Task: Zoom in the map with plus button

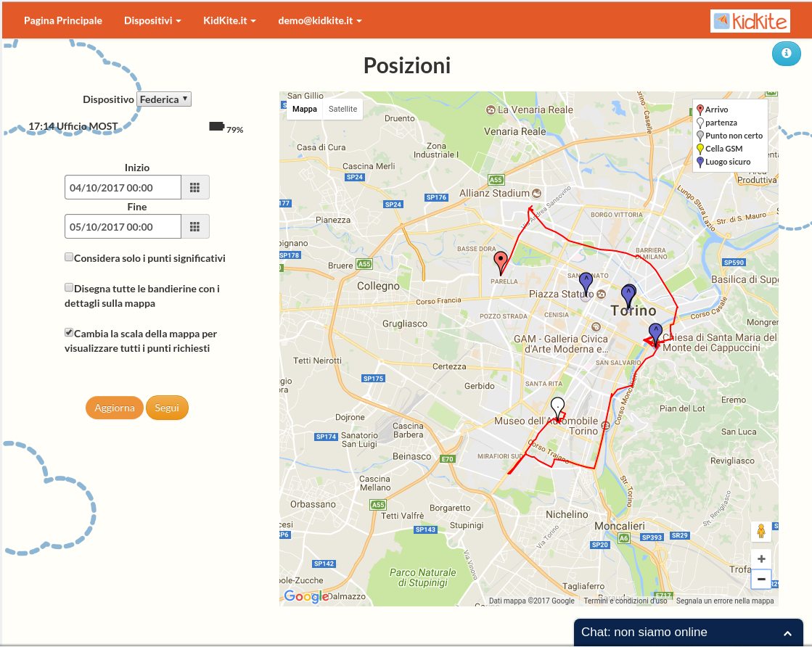Action: tap(761, 559)
